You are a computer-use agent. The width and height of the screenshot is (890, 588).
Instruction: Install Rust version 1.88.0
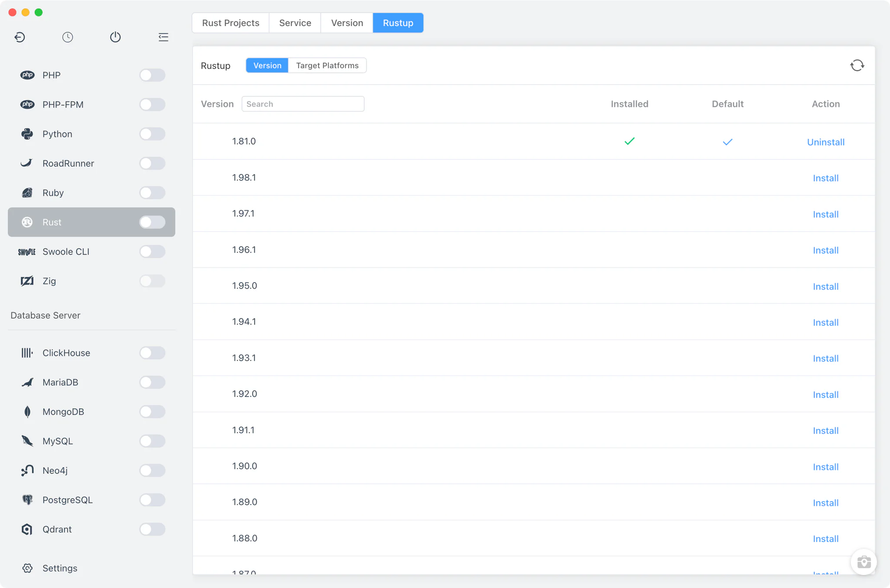826,539
